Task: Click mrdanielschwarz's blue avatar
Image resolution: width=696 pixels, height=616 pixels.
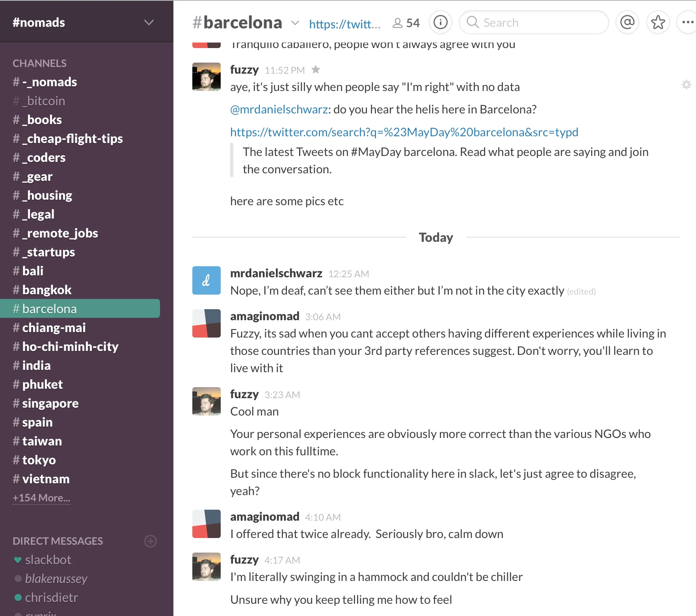Action: (206, 280)
